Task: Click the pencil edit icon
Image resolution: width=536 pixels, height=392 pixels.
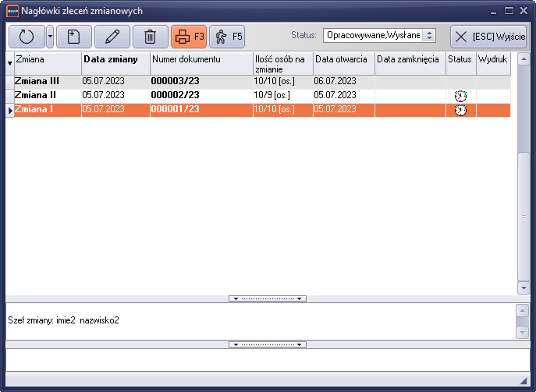Action: click(x=112, y=37)
